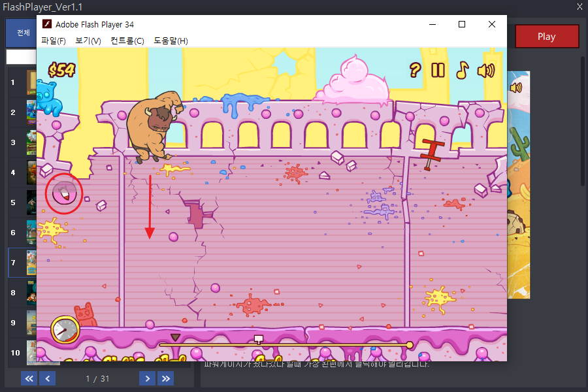Screen dimensions: 588x392
Task: Click the speedometer power gauge
Action: pos(65,330)
